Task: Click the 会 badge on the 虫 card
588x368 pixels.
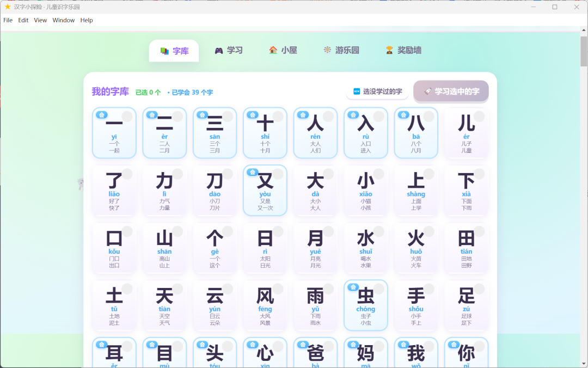Action: pos(353,287)
